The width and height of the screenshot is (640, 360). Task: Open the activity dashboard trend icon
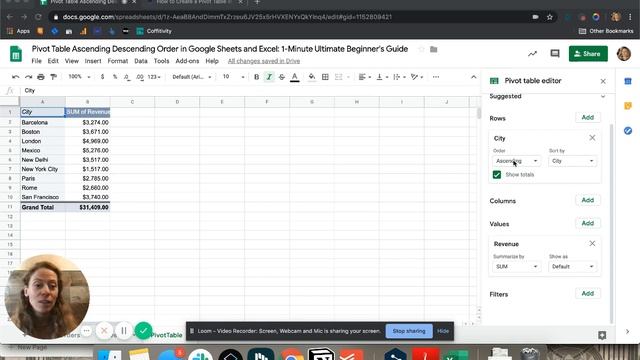pos(532,53)
